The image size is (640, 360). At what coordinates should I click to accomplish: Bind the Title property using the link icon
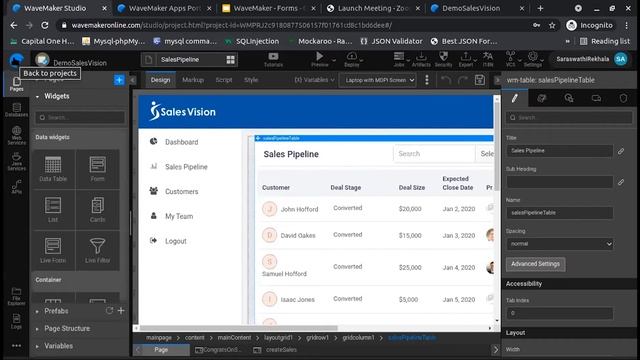(x=621, y=151)
